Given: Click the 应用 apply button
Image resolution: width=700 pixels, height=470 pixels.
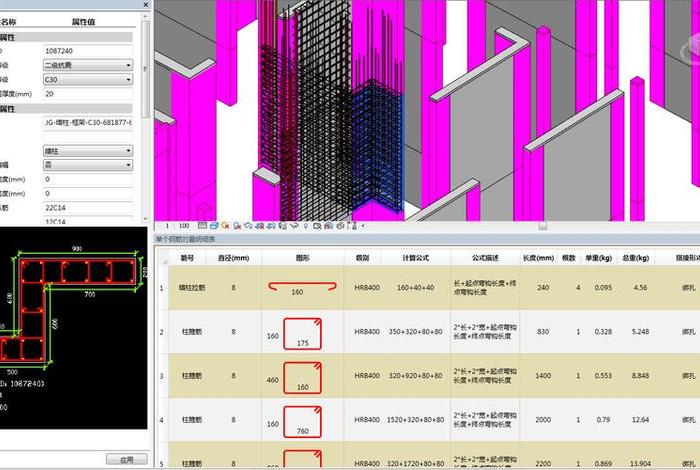Looking at the screenshot, I should 127,459.
